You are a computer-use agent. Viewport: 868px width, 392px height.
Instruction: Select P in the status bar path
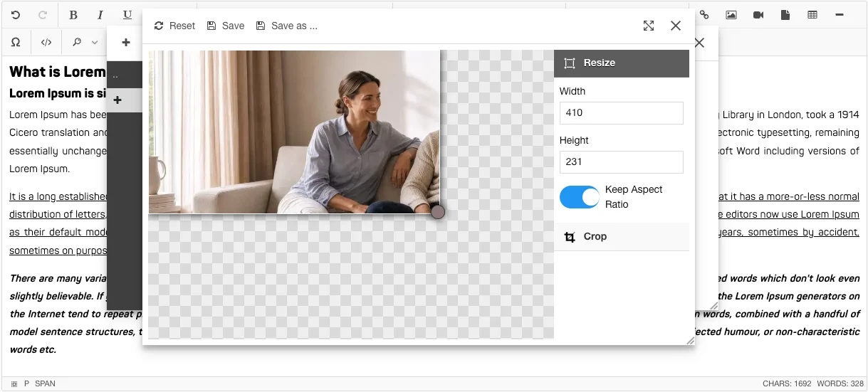tap(27, 383)
